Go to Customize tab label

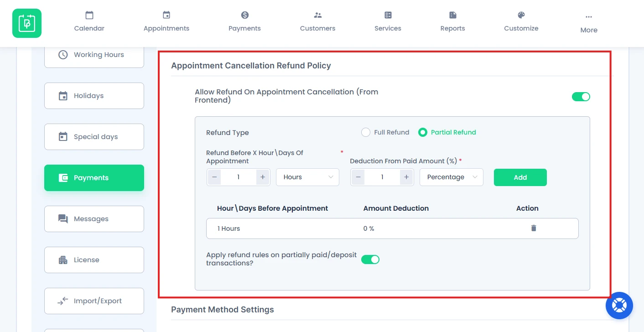pyautogui.click(x=521, y=28)
